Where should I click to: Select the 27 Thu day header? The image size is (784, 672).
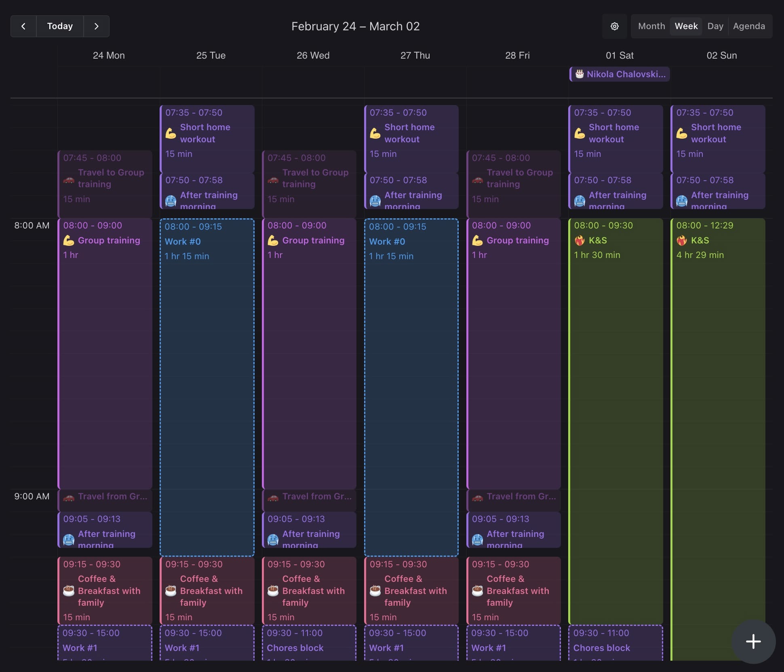point(415,55)
